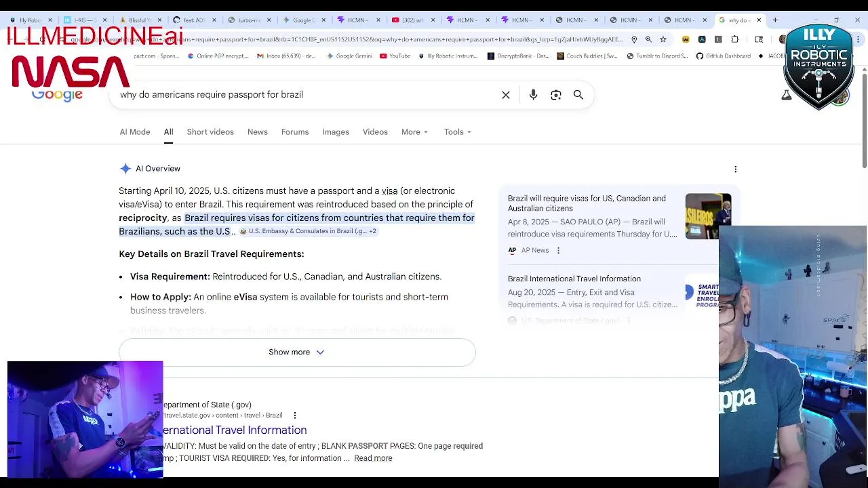Screen dimensions: 868x488
Task: Open a new browser tab with plus
Action: [x=775, y=20]
